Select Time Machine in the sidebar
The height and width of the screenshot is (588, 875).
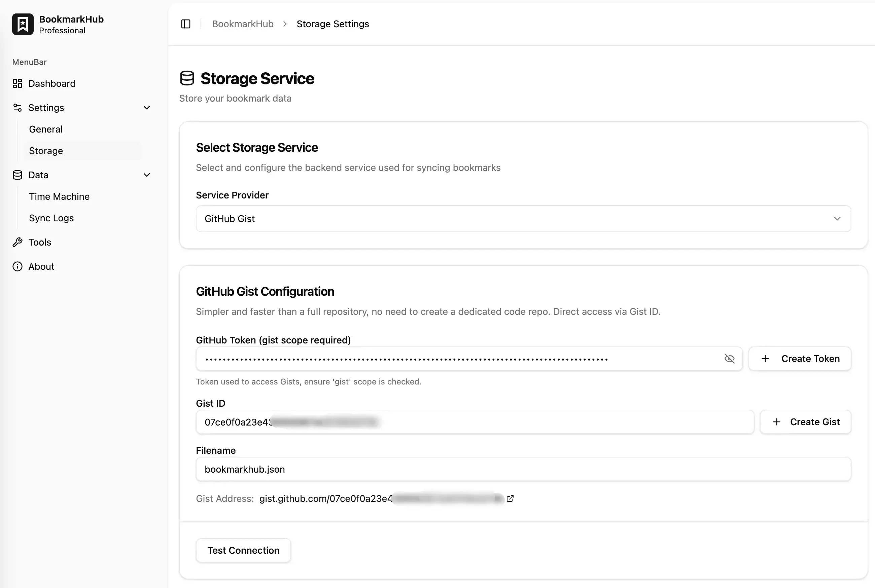[x=59, y=196]
